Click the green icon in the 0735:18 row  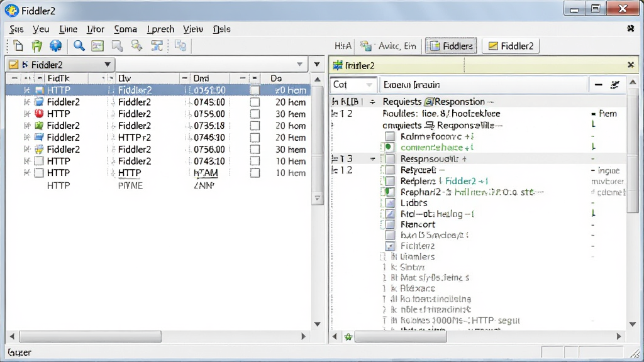(x=39, y=126)
